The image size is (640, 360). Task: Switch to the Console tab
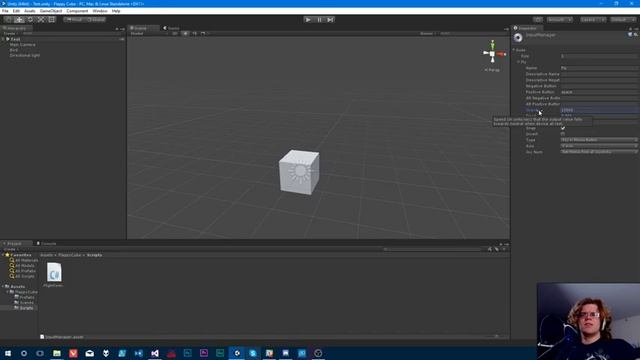pyautogui.click(x=47, y=243)
